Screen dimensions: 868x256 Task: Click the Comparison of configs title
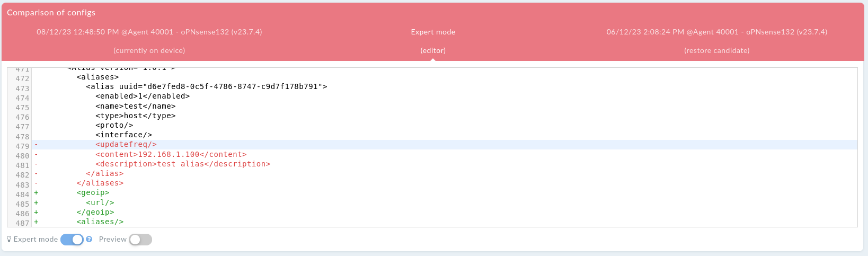(51, 12)
